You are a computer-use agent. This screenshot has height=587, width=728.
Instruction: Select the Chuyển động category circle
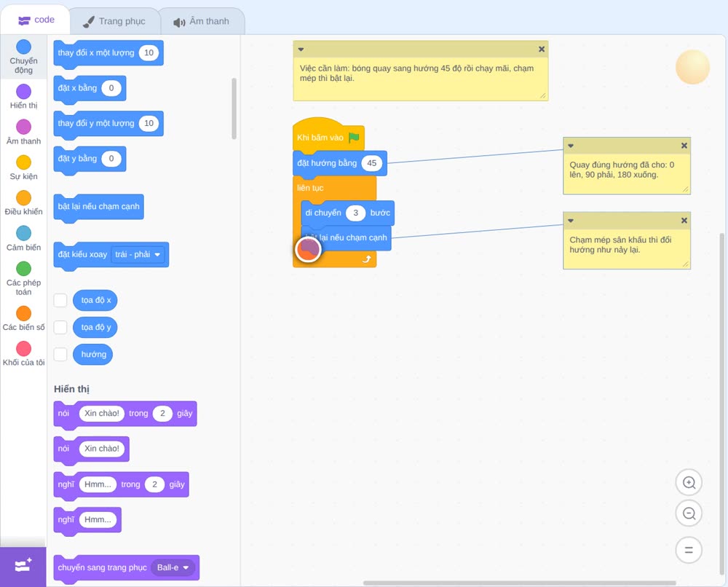point(24,47)
